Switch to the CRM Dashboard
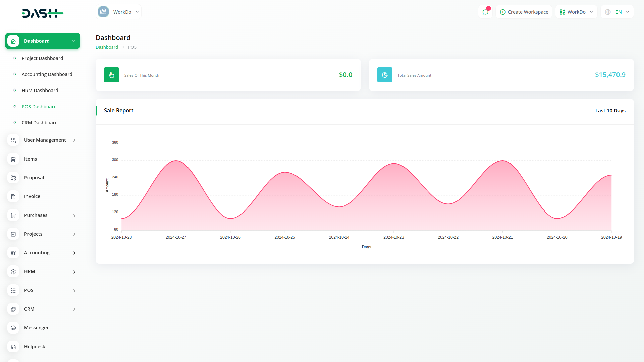Image resolution: width=644 pixels, height=362 pixels. tap(40, 123)
